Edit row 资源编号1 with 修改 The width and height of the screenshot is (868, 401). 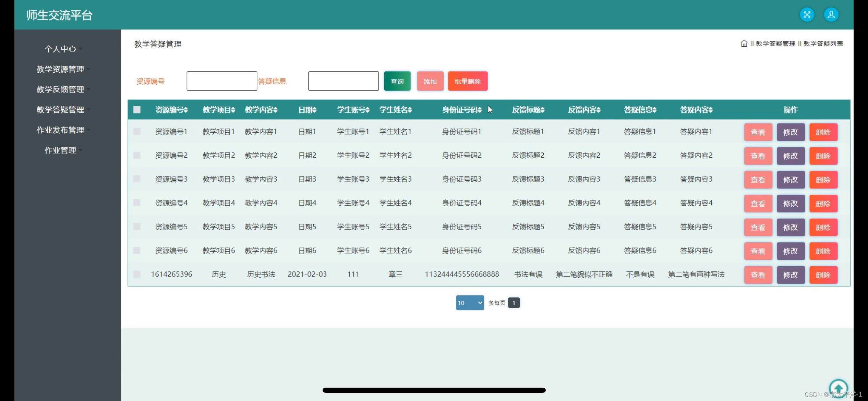[x=791, y=132]
